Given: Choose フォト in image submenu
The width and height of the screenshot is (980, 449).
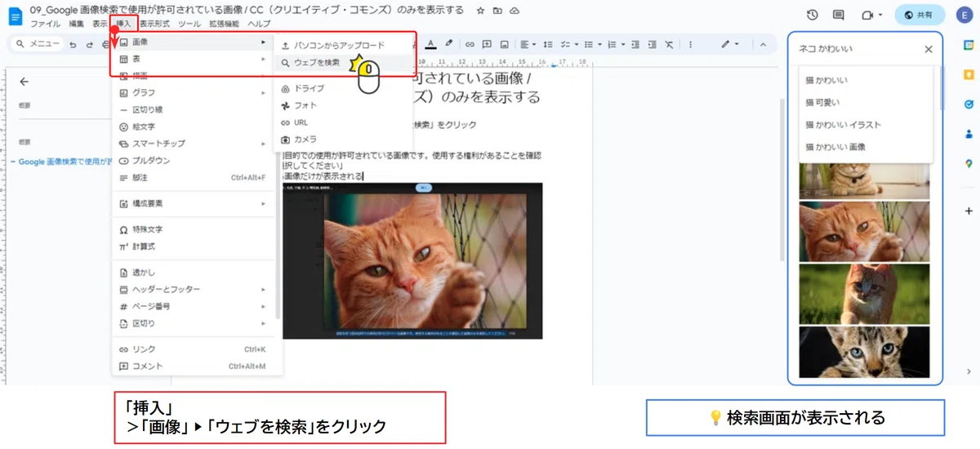Looking at the screenshot, I should pyautogui.click(x=343, y=105).
